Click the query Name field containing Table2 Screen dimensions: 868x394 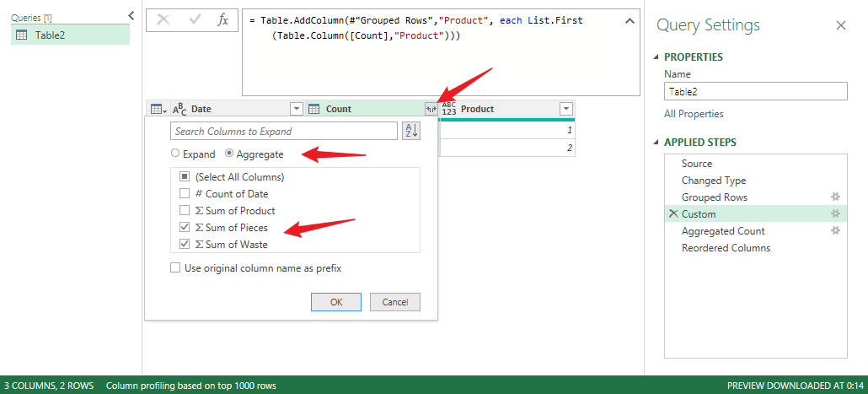point(756,91)
